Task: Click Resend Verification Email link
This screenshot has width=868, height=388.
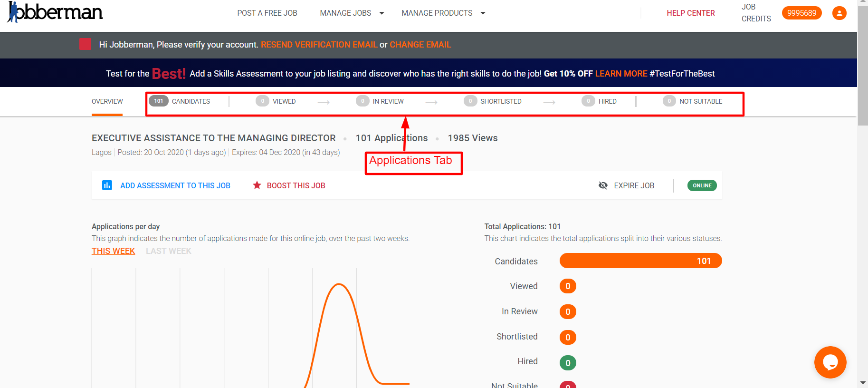Action: 319,44
